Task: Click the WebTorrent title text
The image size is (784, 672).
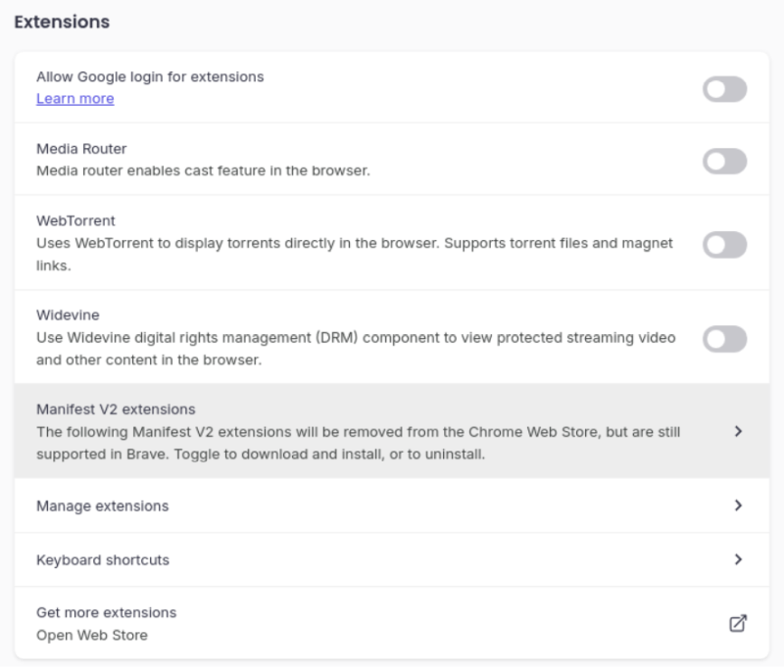Action: click(75, 220)
